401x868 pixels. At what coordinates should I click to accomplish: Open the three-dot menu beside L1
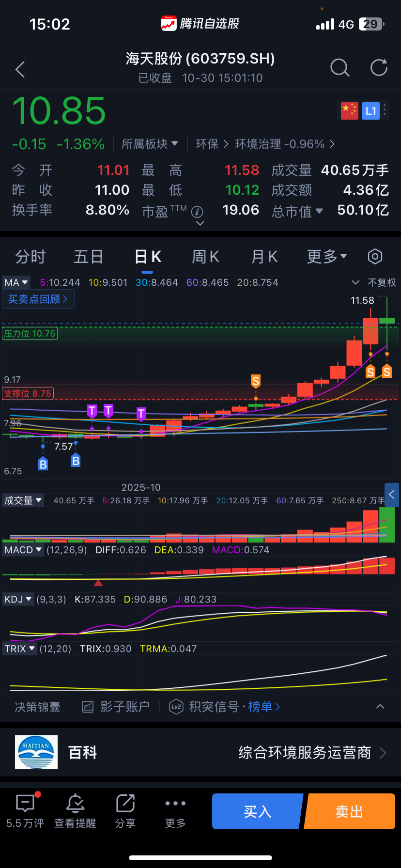coord(385,110)
